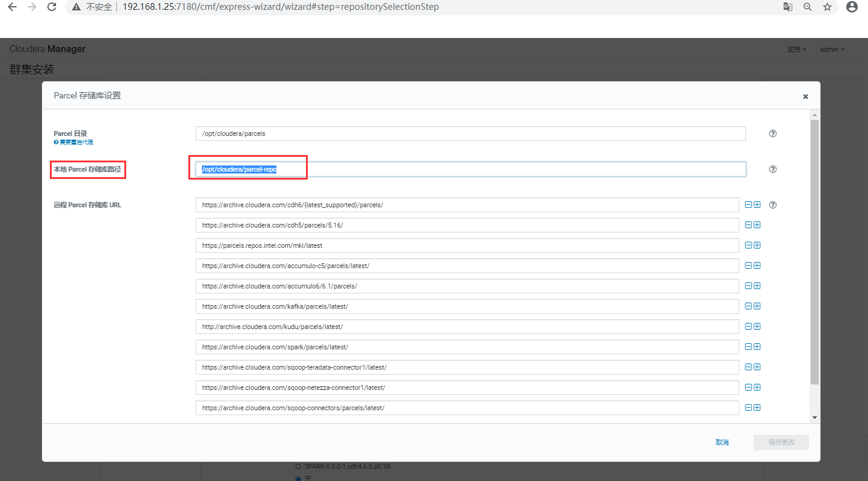Remove the spark parcels URL row
This screenshot has width=868, height=481.
click(x=749, y=347)
